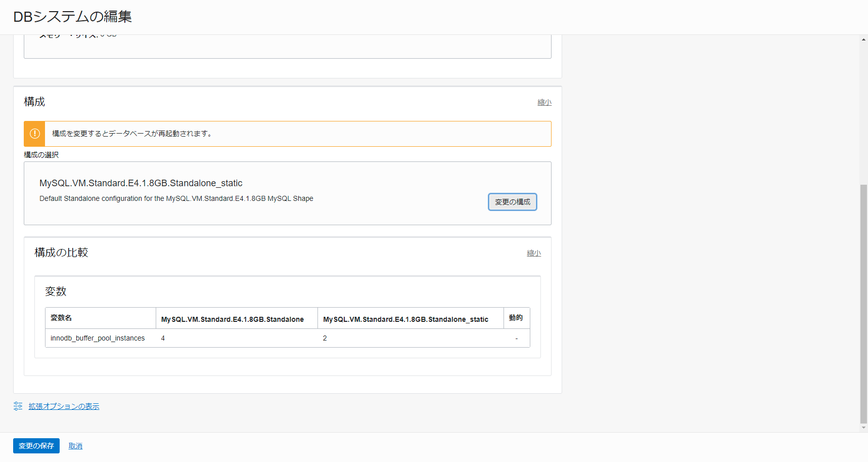Open 拡張オプションの表示 link
Image resolution: width=868 pixels, height=462 pixels.
[x=64, y=406]
